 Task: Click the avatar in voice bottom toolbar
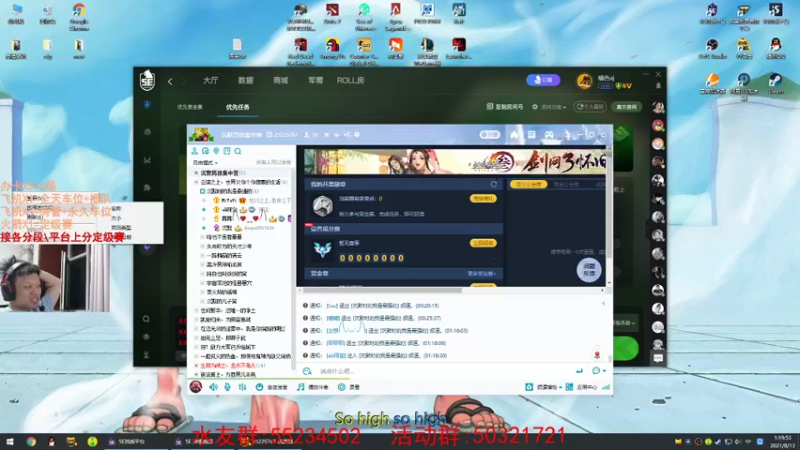click(195, 387)
